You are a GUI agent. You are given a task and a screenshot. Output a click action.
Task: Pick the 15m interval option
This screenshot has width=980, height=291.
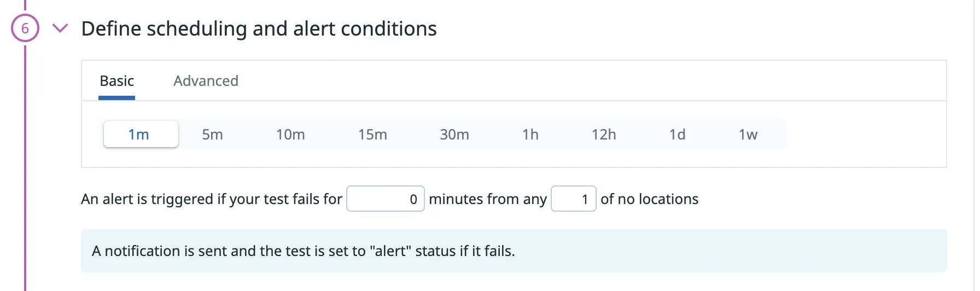tap(372, 135)
